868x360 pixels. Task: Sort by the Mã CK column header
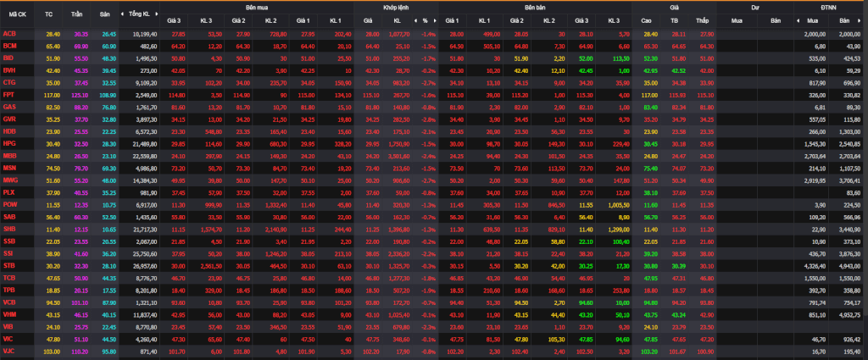point(17,14)
